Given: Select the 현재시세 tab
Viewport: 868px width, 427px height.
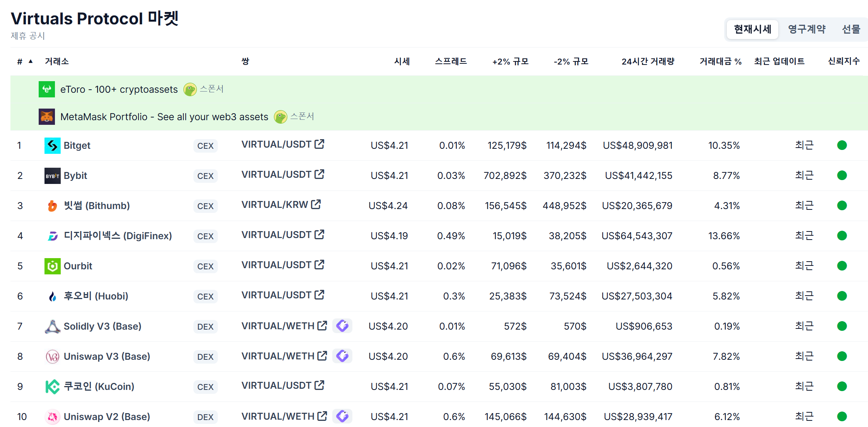Looking at the screenshot, I should coord(752,29).
